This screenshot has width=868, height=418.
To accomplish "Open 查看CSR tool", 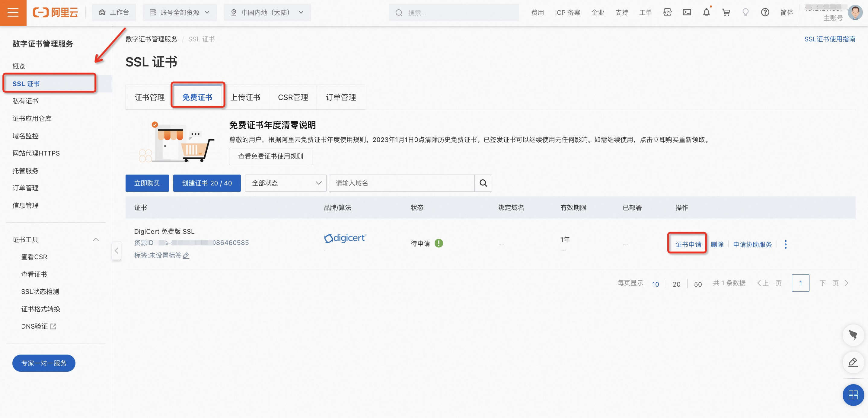I will (34, 257).
